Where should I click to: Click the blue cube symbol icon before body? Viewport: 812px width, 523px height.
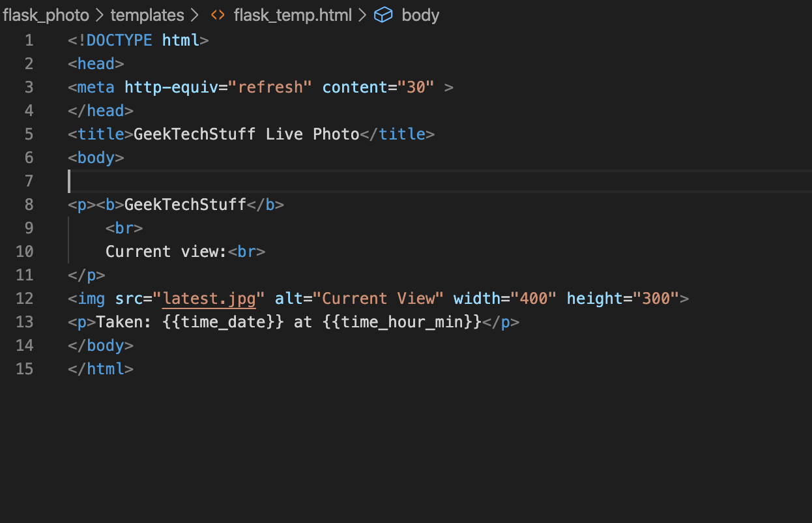pos(383,14)
